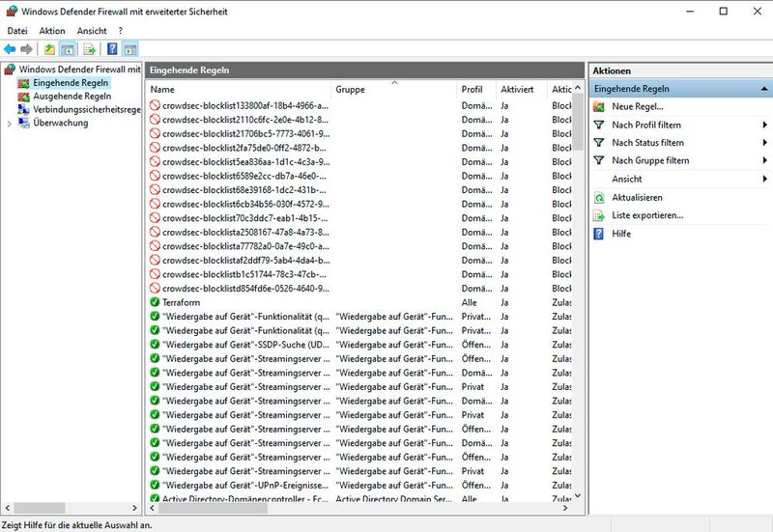
Task: Click the green check icon of Terraform rule
Action: [155, 302]
